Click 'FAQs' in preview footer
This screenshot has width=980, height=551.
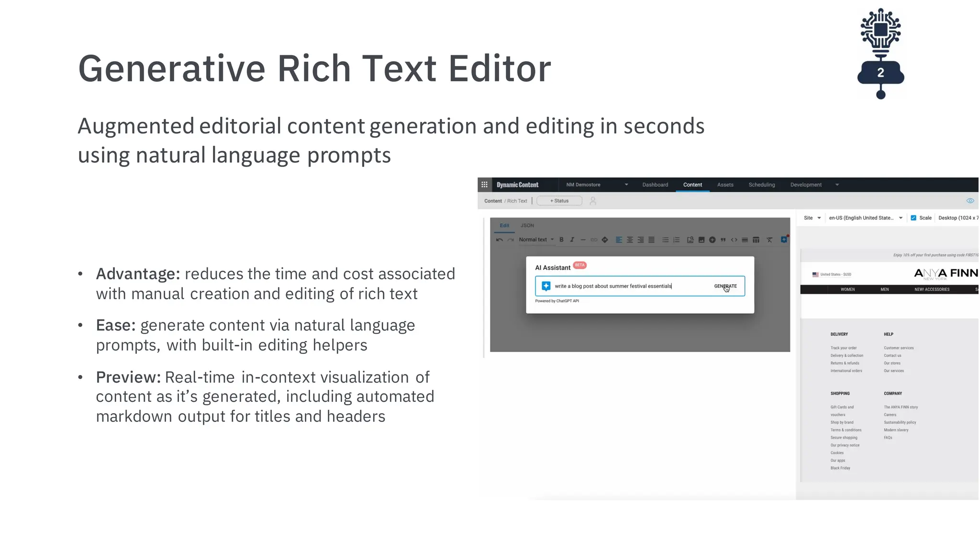888,438
